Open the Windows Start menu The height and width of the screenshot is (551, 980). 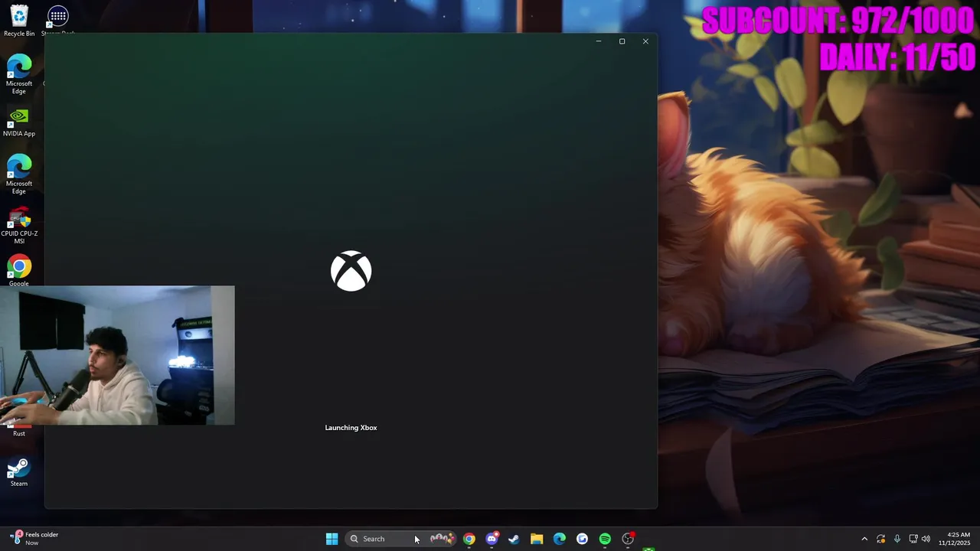coord(332,539)
